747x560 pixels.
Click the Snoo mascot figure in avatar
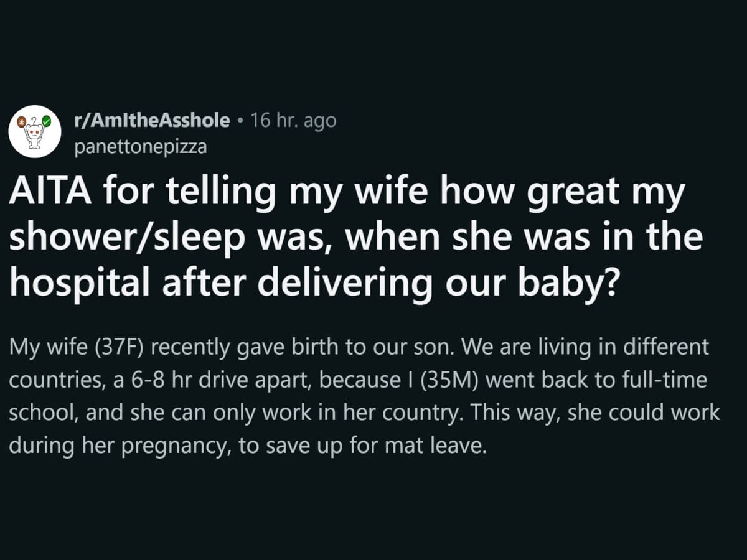[34, 134]
